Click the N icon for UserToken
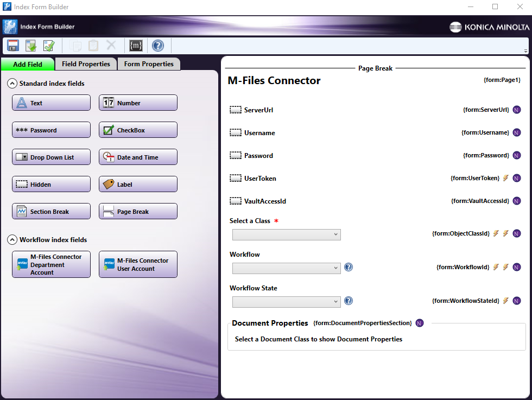The height and width of the screenshot is (400, 532). pyautogui.click(x=517, y=178)
